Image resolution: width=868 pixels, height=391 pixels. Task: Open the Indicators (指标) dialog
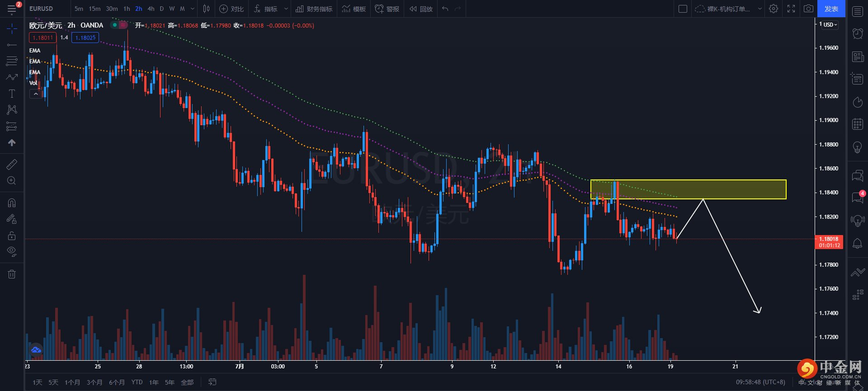tap(266, 9)
